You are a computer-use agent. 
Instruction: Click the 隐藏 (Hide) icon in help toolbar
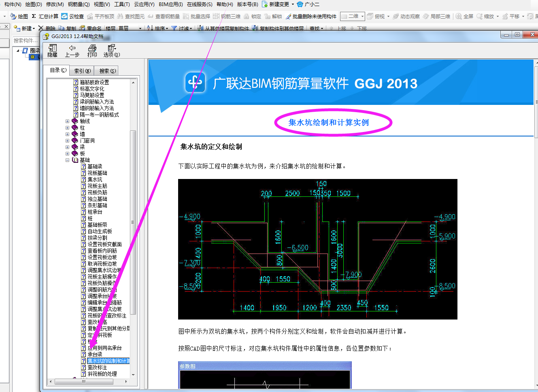[x=52, y=48]
